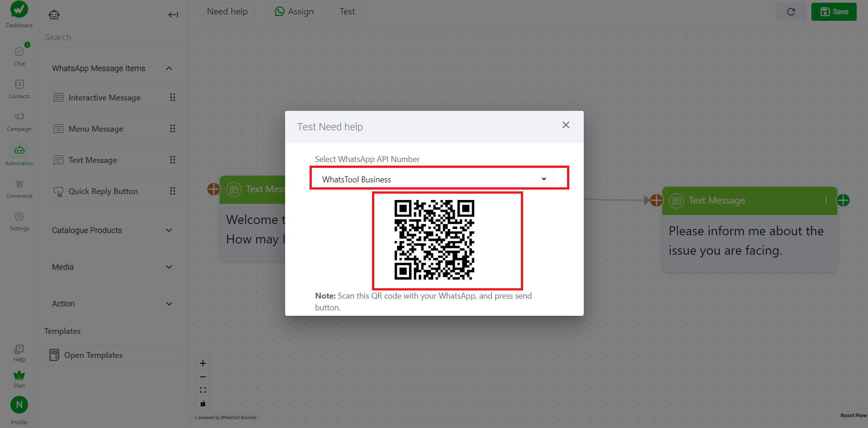Open Settings gear in the sidebar

pyautogui.click(x=19, y=221)
